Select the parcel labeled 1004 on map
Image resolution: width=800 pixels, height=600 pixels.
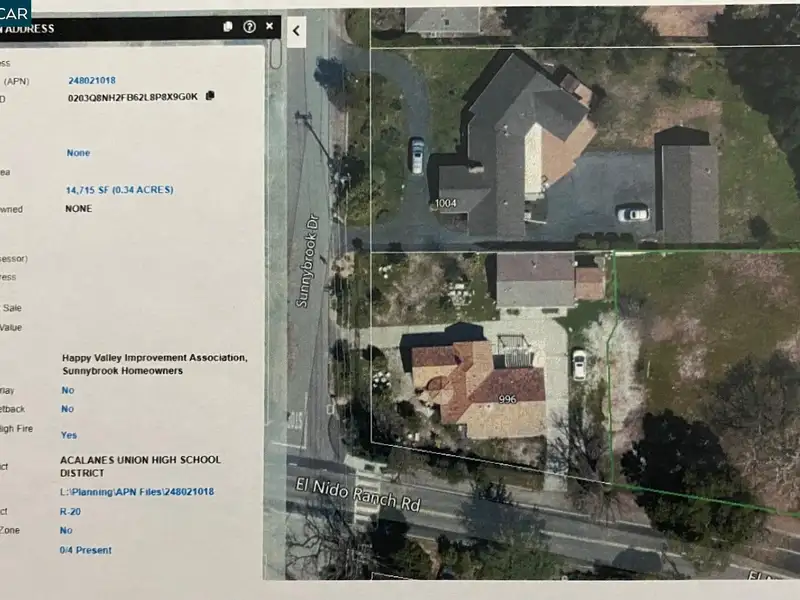446,204
